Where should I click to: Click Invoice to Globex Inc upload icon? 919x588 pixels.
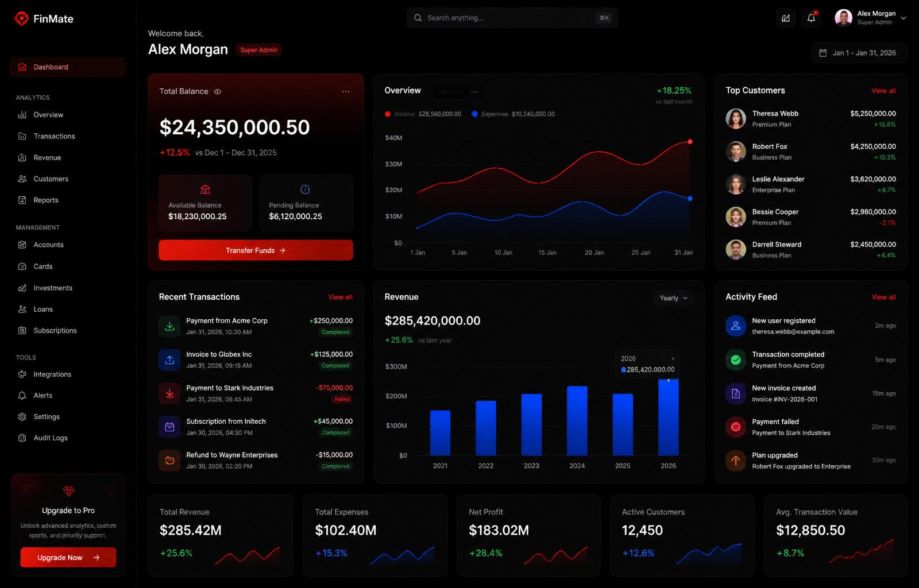tap(169, 359)
